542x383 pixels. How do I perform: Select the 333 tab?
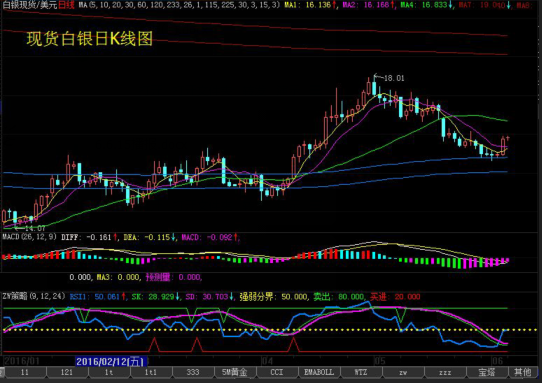point(193,372)
